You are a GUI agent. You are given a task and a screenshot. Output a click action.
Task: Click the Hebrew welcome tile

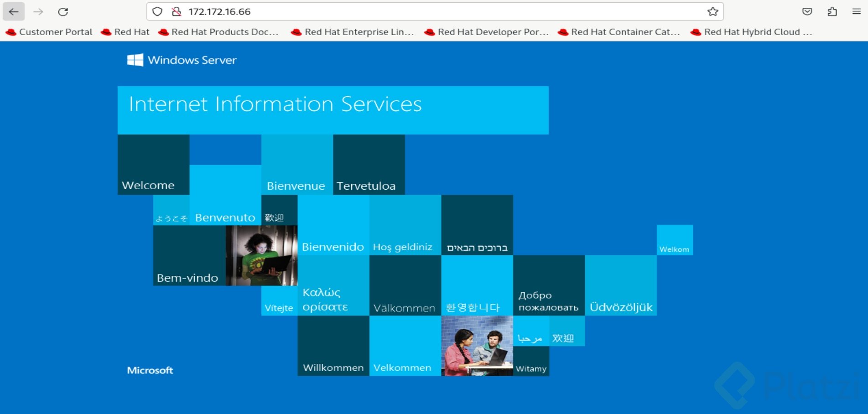click(477, 225)
